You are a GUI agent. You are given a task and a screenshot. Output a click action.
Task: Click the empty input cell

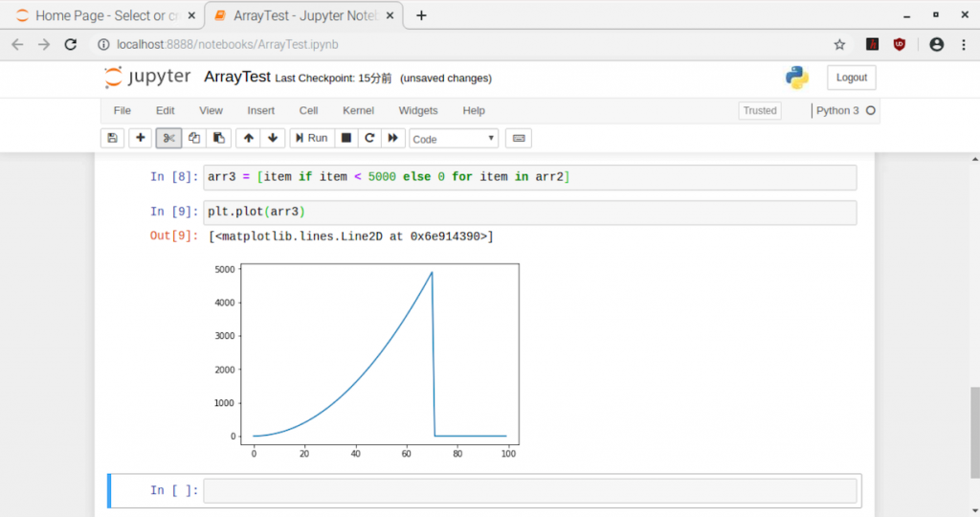[529, 490]
